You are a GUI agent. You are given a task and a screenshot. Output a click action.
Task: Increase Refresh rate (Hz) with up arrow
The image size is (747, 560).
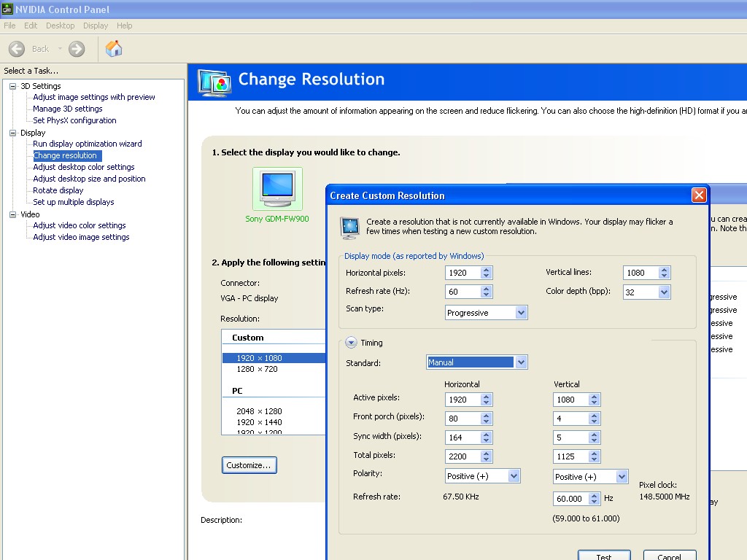tap(486, 289)
